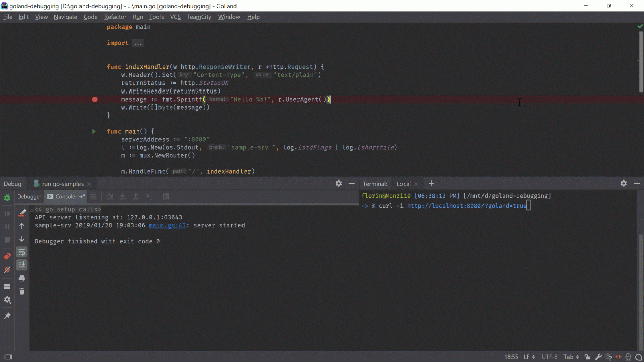
Task: Click console tab pin arrow icon
Action: (82, 197)
